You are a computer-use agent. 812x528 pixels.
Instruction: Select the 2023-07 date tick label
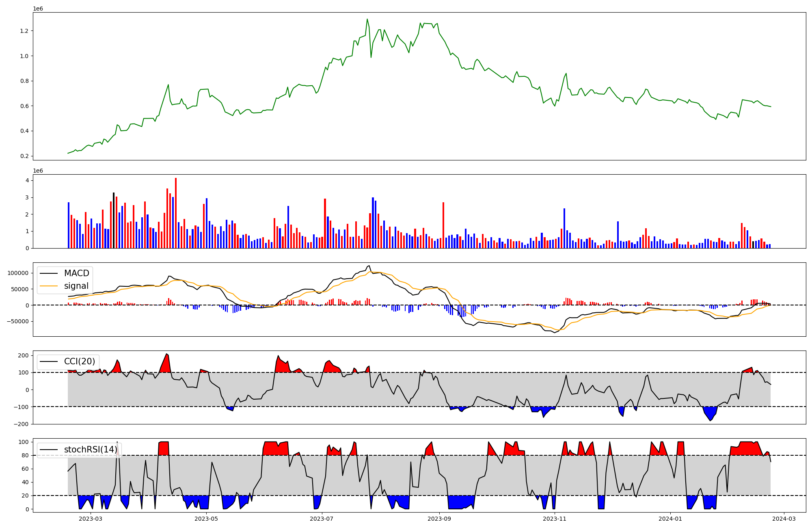pyautogui.click(x=322, y=519)
